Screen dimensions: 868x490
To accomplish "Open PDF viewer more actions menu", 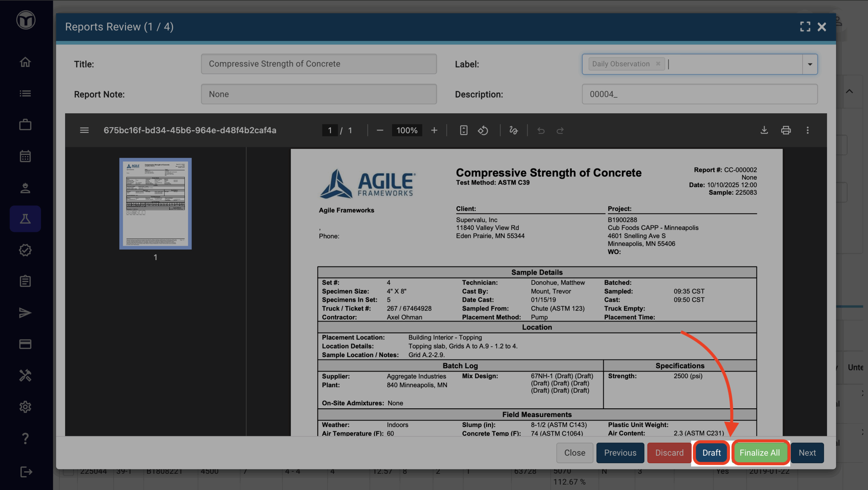I will (x=807, y=130).
